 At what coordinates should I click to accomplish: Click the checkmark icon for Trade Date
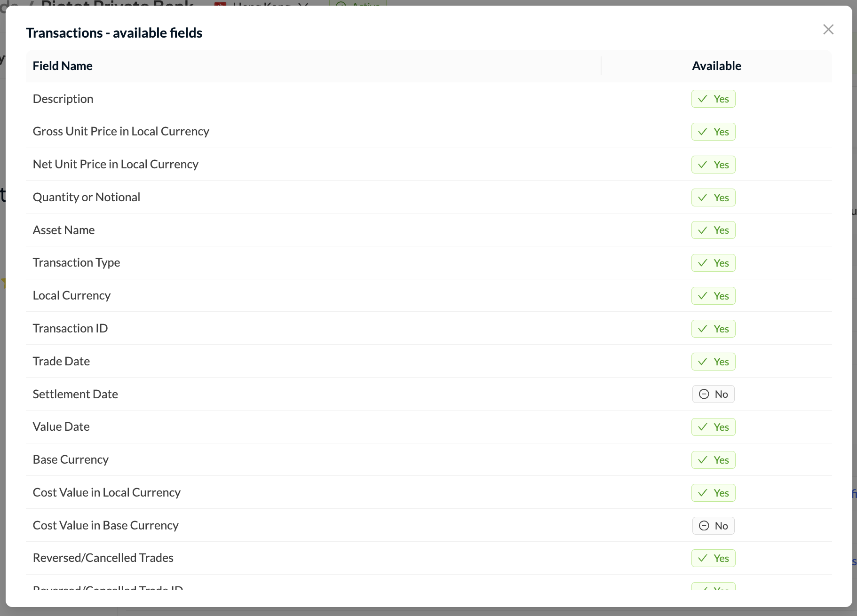(x=703, y=362)
